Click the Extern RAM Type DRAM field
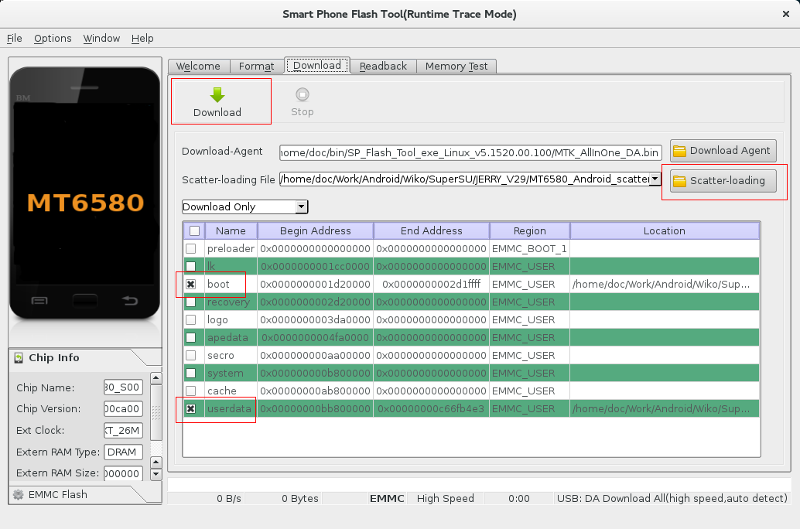Image resolution: width=800 pixels, height=529 pixels. [x=123, y=452]
